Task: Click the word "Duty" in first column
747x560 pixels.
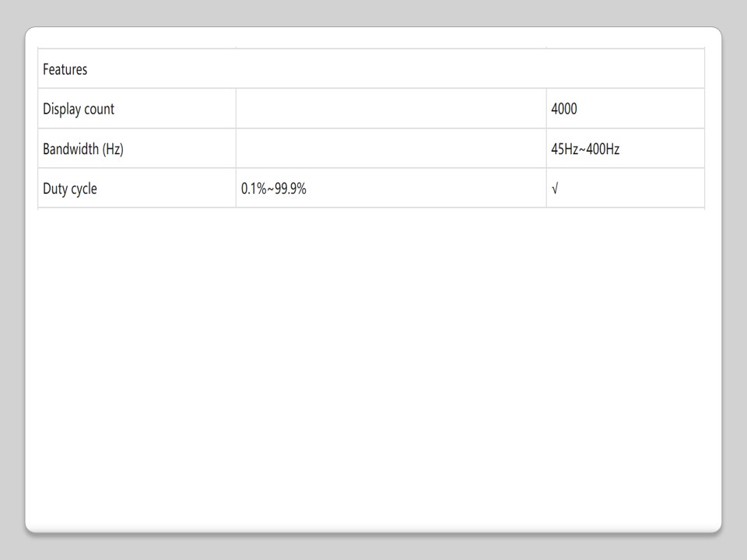Action: (54, 189)
